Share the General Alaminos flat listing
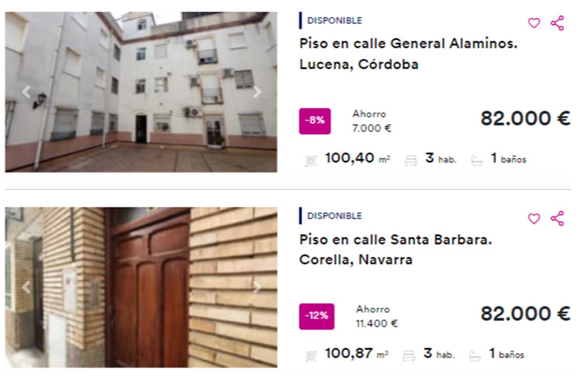This screenshot has width=588, height=377. 557,23
